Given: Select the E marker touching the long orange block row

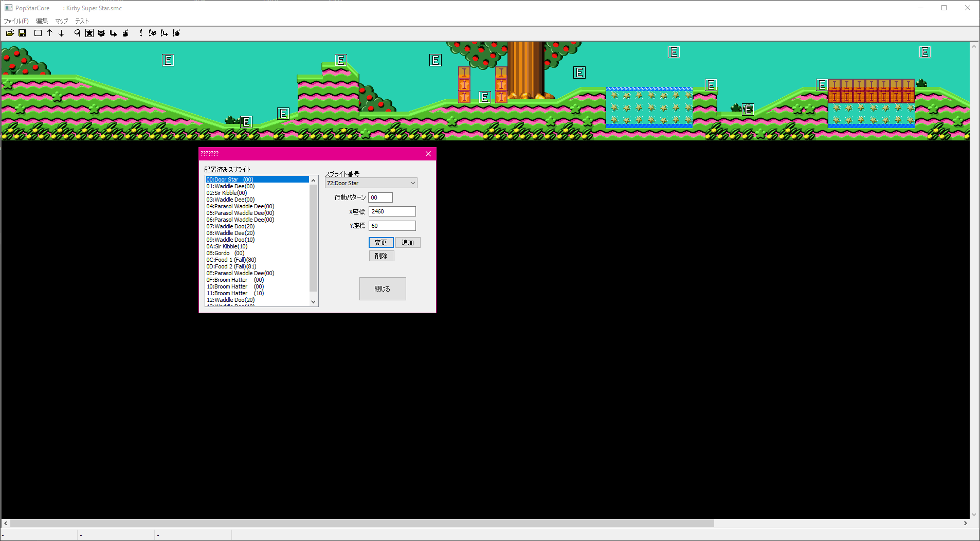Looking at the screenshot, I should tap(822, 85).
